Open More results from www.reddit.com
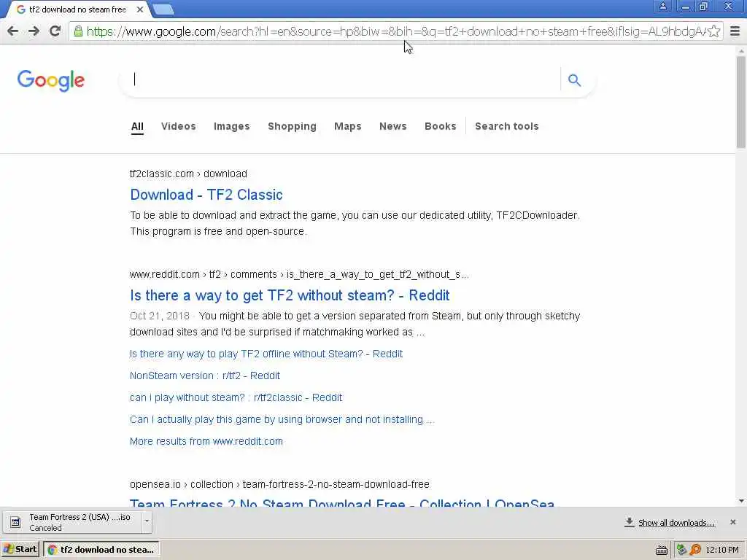 pyautogui.click(x=206, y=441)
